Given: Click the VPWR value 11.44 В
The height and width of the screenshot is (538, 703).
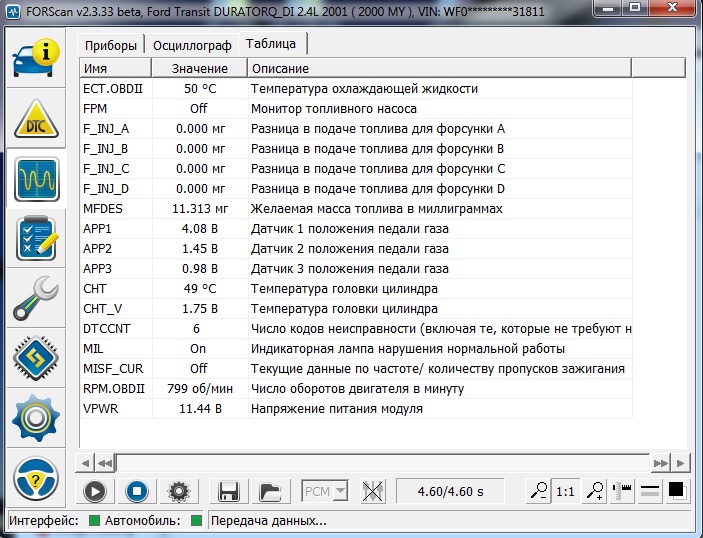Looking at the screenshot, I should coord(200,409).
